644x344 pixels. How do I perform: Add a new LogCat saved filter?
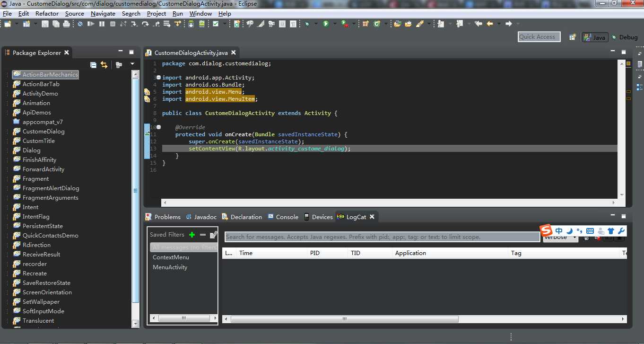click(192, 235)
